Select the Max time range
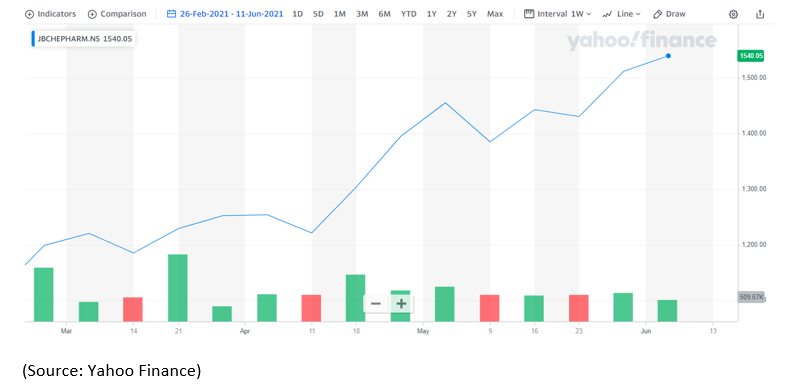Image resolution: width=794 pixels, height=392 pixels. pos(495,14)
